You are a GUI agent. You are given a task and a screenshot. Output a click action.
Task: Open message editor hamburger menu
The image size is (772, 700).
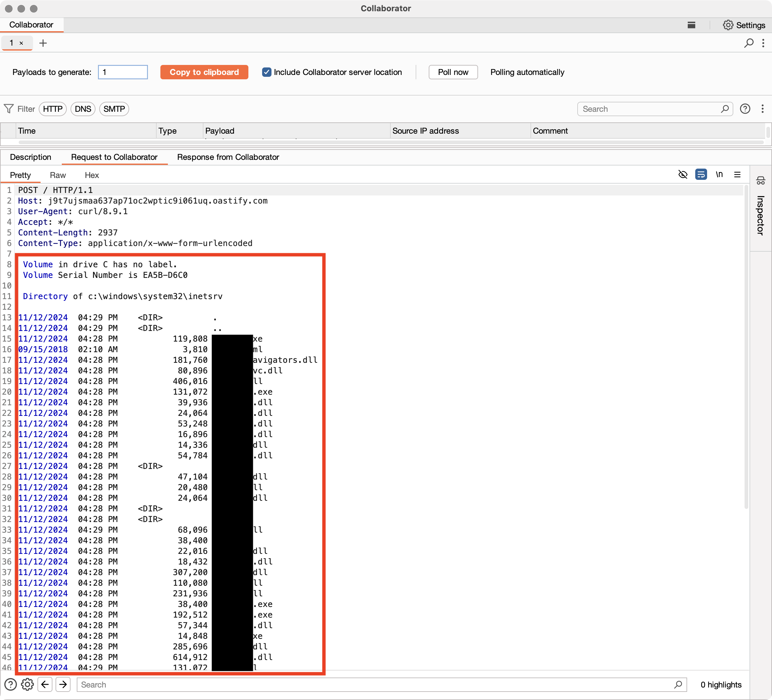click(x=737, y=175)
